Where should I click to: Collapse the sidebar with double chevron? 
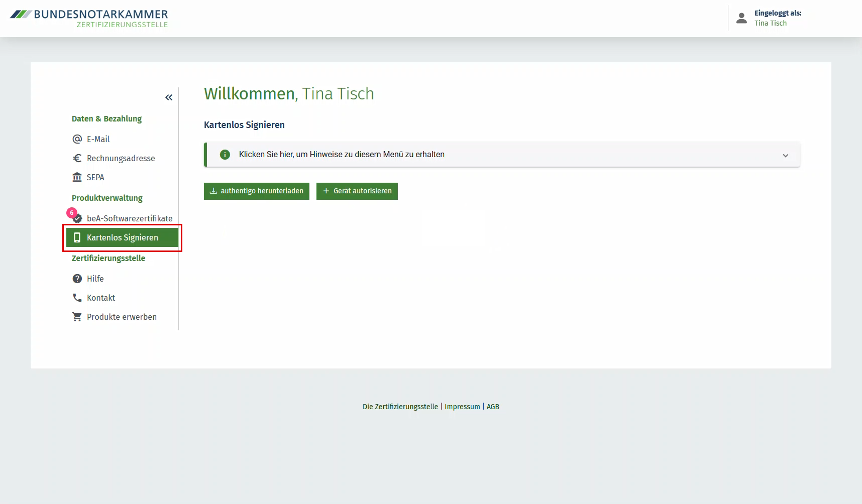(169, 97)
